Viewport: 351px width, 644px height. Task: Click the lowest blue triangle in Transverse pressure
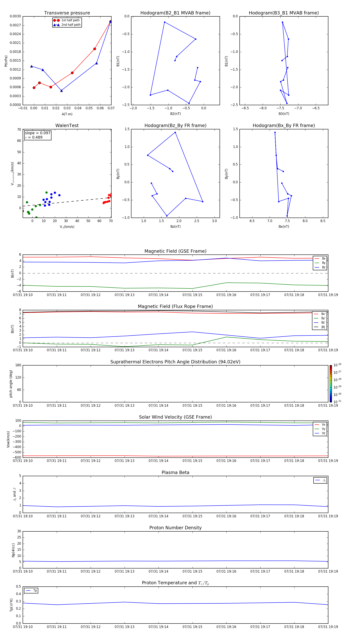pos(61,91)
